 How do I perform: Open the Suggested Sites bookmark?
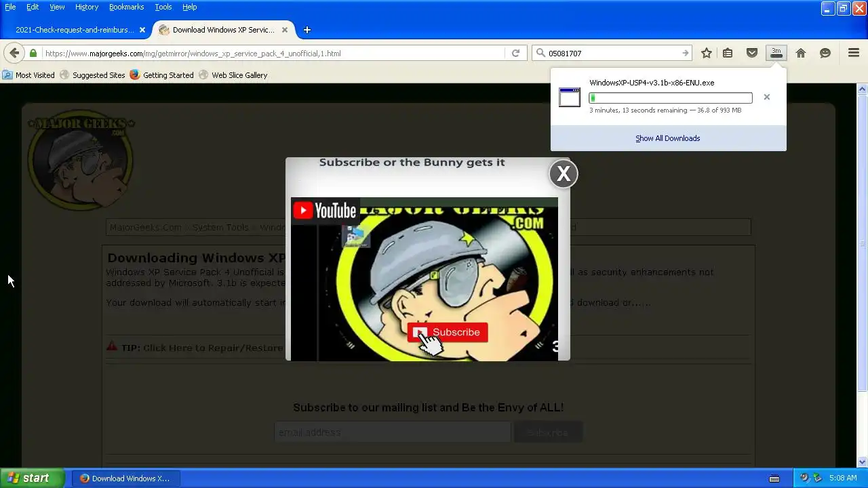[92, 75]
